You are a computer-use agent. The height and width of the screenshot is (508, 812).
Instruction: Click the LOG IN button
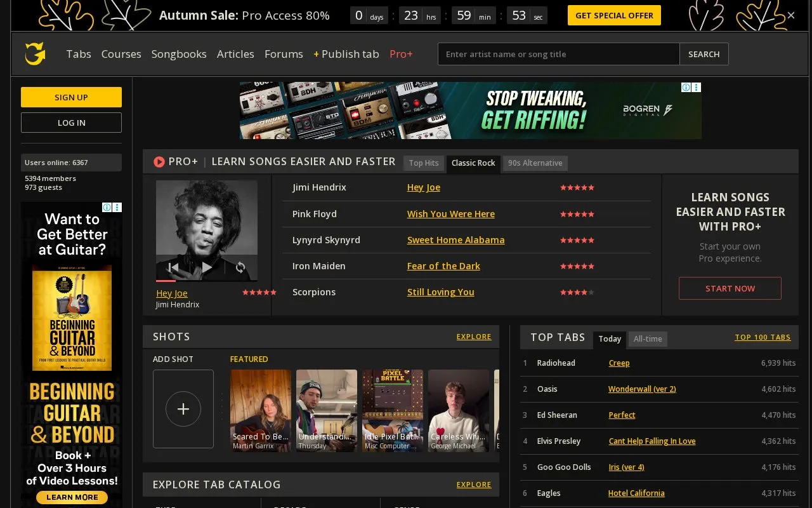click(71, 123)
